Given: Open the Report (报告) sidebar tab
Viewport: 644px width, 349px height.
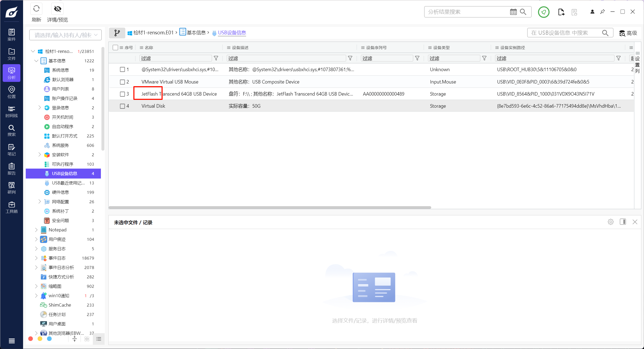Looking at the screenshot, I should [12, 169].
